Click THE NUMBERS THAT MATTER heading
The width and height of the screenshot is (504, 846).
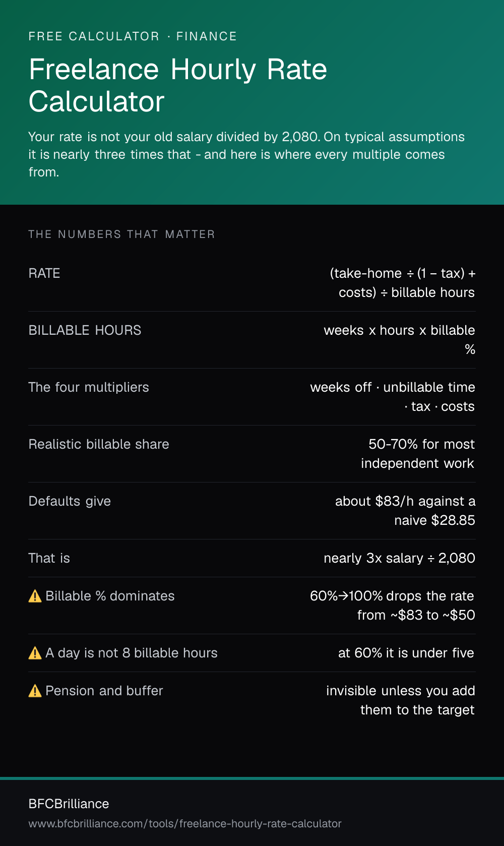121,234
